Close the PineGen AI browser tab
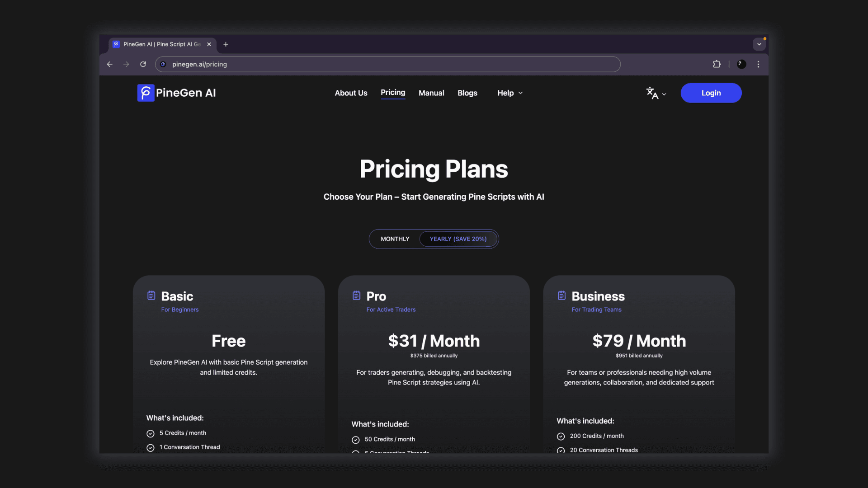 click(209, 44)
